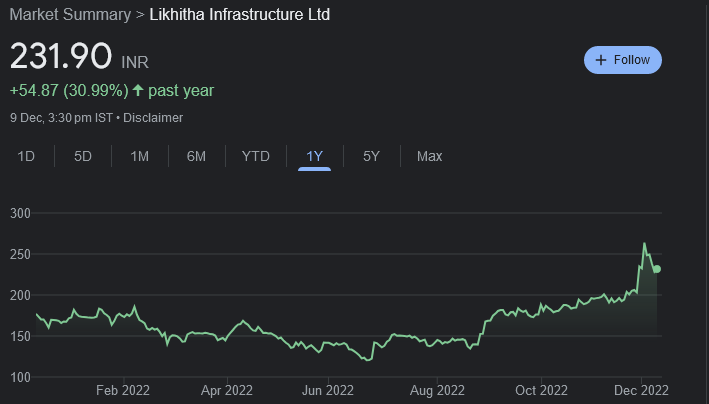Click the +54.87 (30.99%) change text
709x404 pixels.
[x=68, y=91]
